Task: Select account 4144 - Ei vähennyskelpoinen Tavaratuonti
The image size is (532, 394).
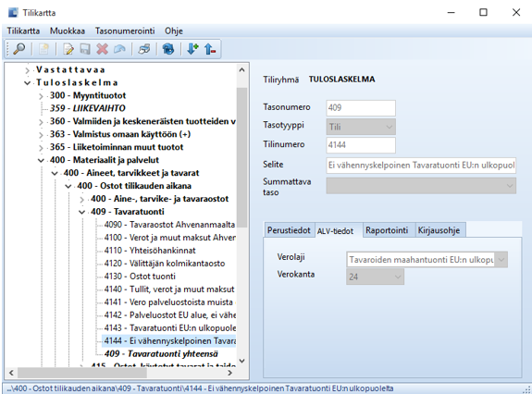Action: pyautogui.click(x=169, y=340)
